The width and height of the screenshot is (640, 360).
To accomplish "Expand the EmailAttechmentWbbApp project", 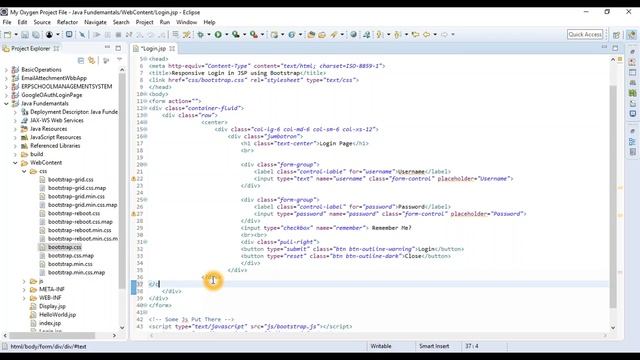I will 6,78.
